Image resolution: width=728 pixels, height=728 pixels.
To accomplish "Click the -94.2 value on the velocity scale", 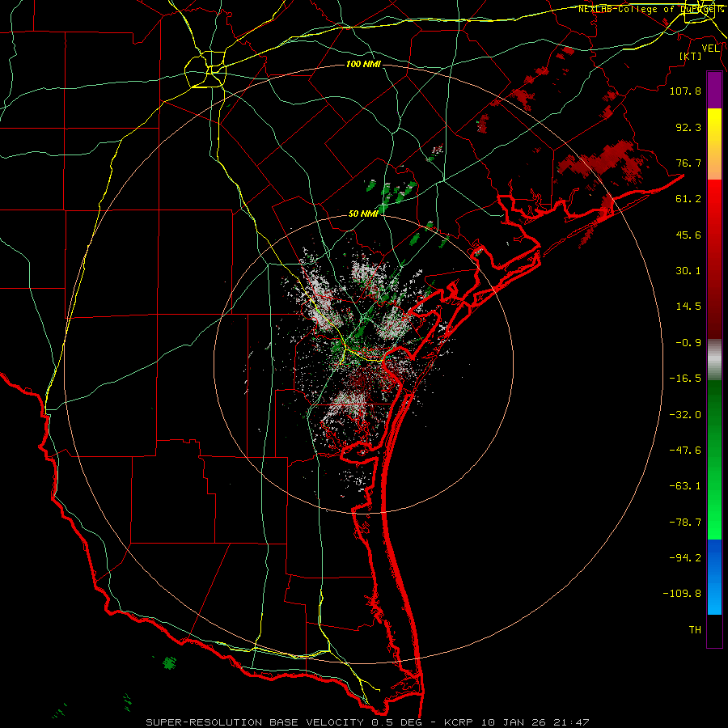I will 685,558.
